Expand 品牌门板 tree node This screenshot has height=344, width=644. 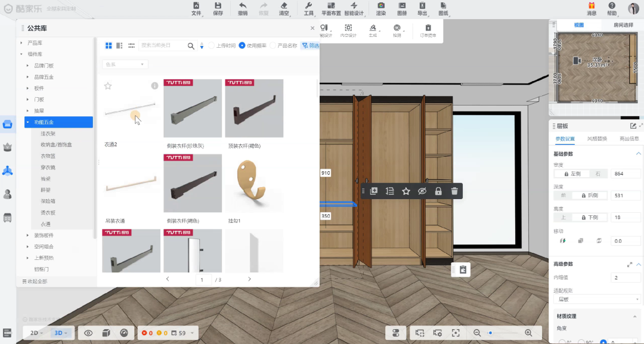[27, 66]
